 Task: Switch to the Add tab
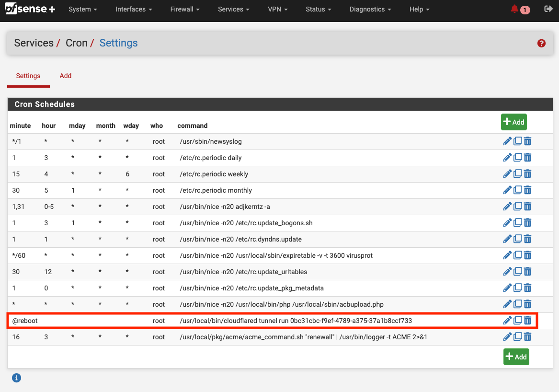(x=66, y=76)
